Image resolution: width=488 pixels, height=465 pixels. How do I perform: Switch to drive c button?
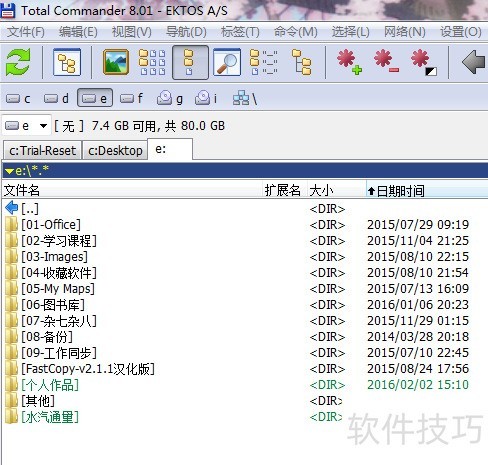(18, 99)
